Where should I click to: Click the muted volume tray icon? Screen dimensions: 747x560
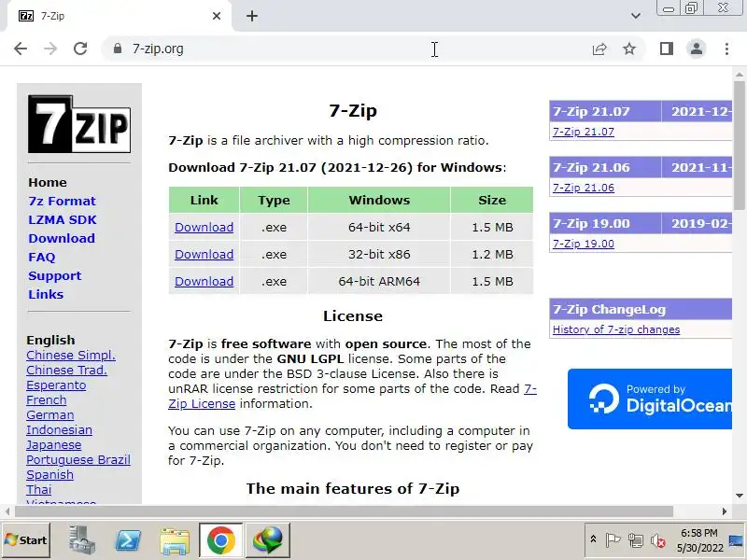pos(658,540)
